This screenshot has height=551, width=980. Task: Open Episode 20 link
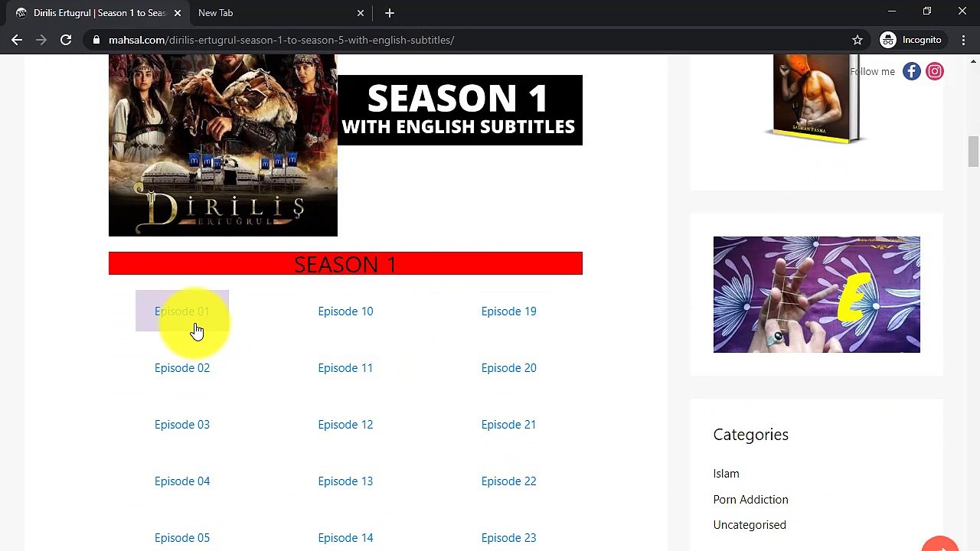tap(509, 368)
